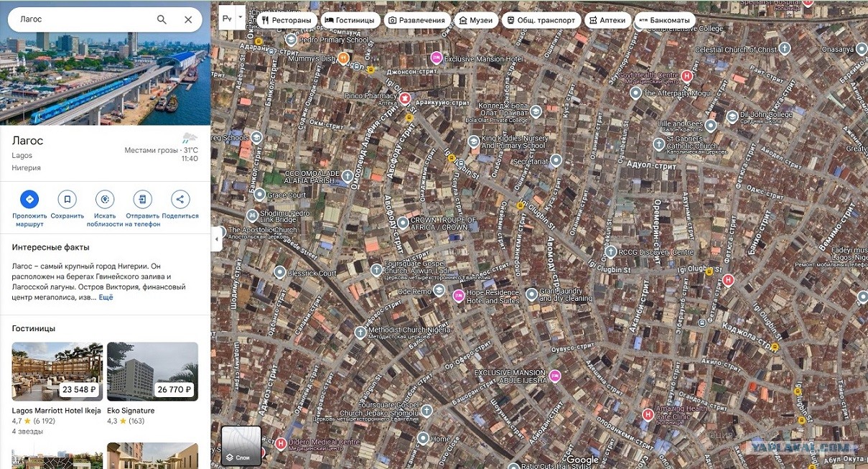Click the Искать поблизости nearby icon
Screen dimensions: 868x469
105,199
